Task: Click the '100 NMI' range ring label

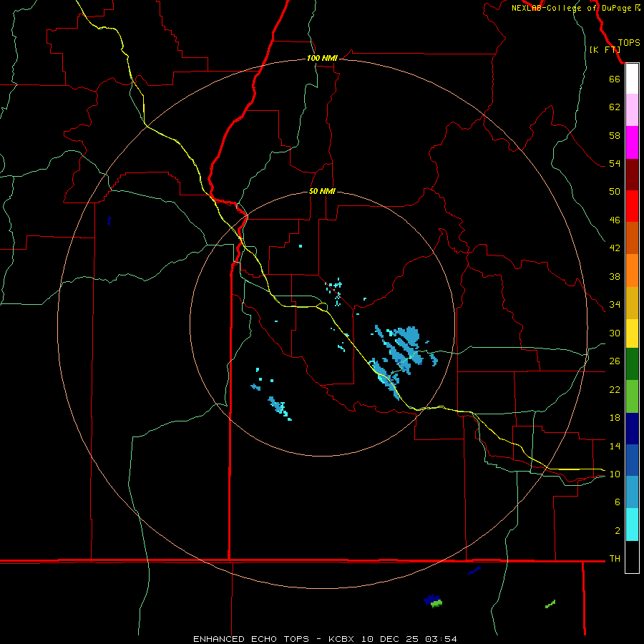Action: point(322,58)
